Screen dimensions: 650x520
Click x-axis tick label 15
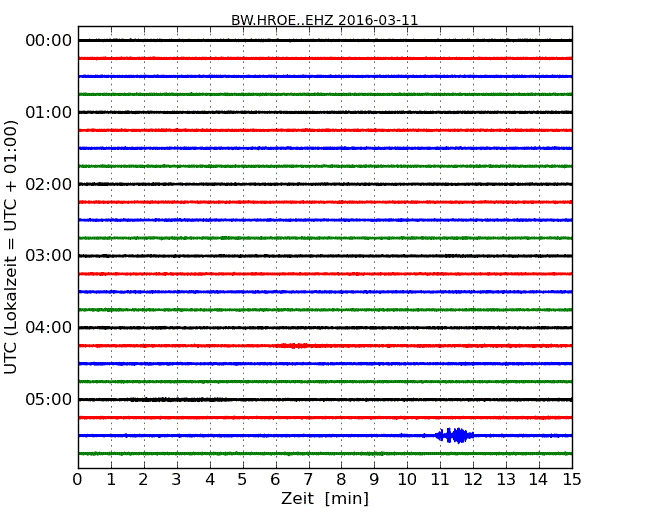click(572, 479)
